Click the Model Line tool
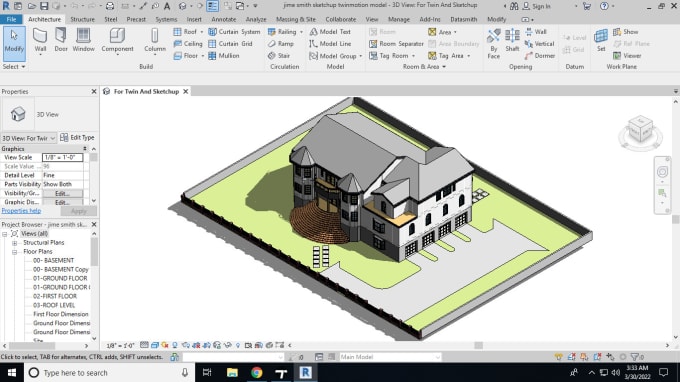Image resolution: width=680 pixels, height=382 pixels. [330, 44]
